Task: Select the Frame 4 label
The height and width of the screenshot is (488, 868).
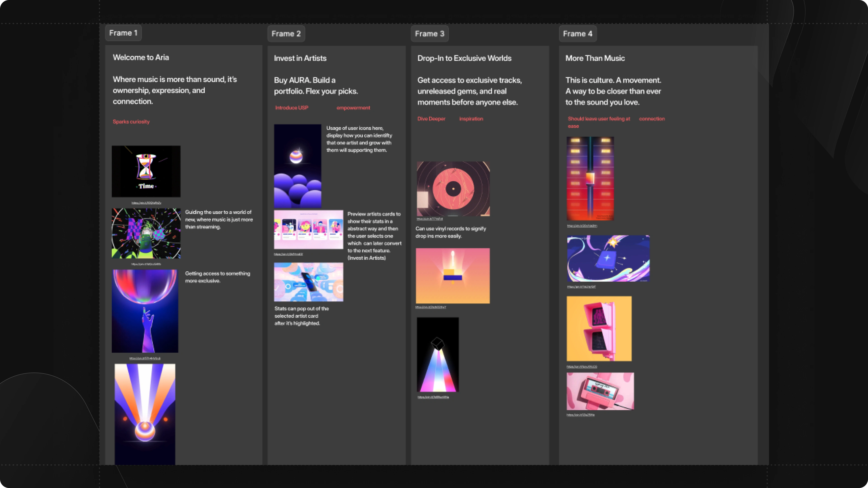Action: click(578, 34)
